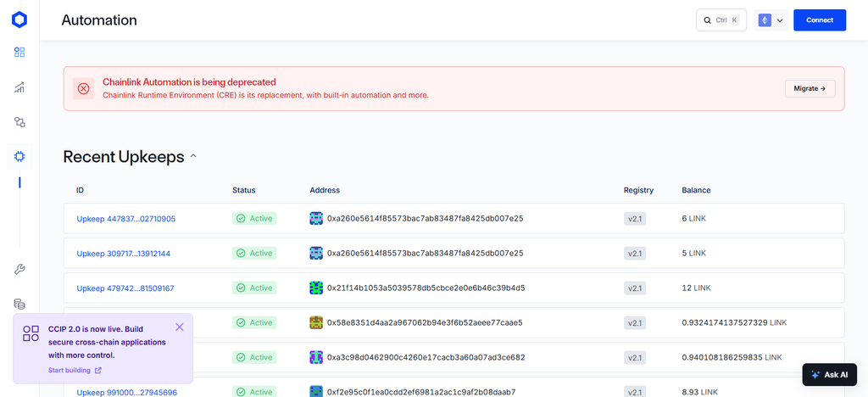Open Upkeep 479742...81509167 link
Viewport: 868px width, 397px height.
click(125, 288)
